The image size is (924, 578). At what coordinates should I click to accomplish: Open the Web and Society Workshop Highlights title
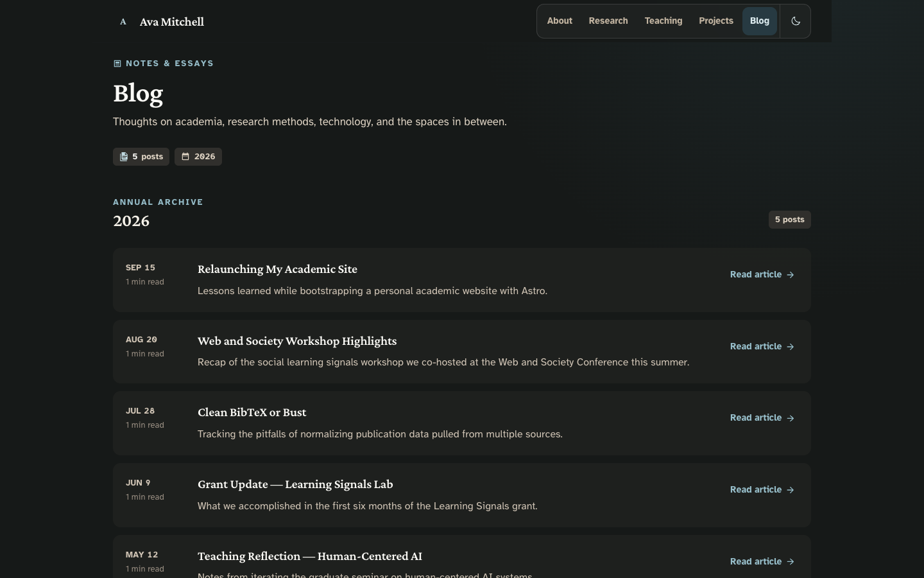(297, 341)
